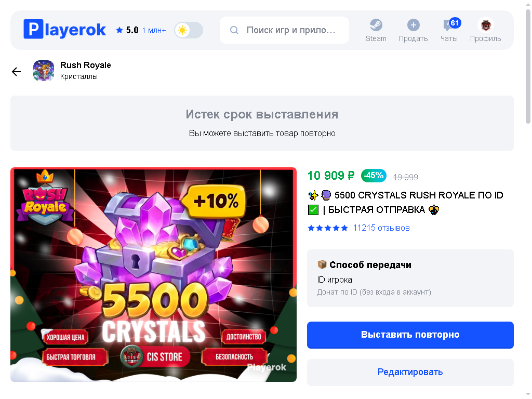Image resolution: width=532 pixels, height=399 pixels.
Task: Click the Поиск игр search field
Action: pyautogui.click(x=284, y=30)
